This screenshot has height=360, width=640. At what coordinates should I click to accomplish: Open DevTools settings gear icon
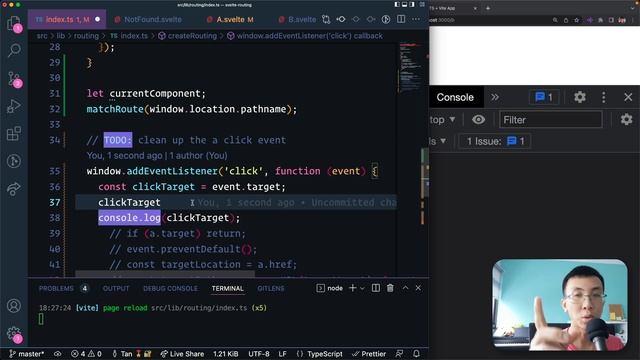(x=580, y=97)
